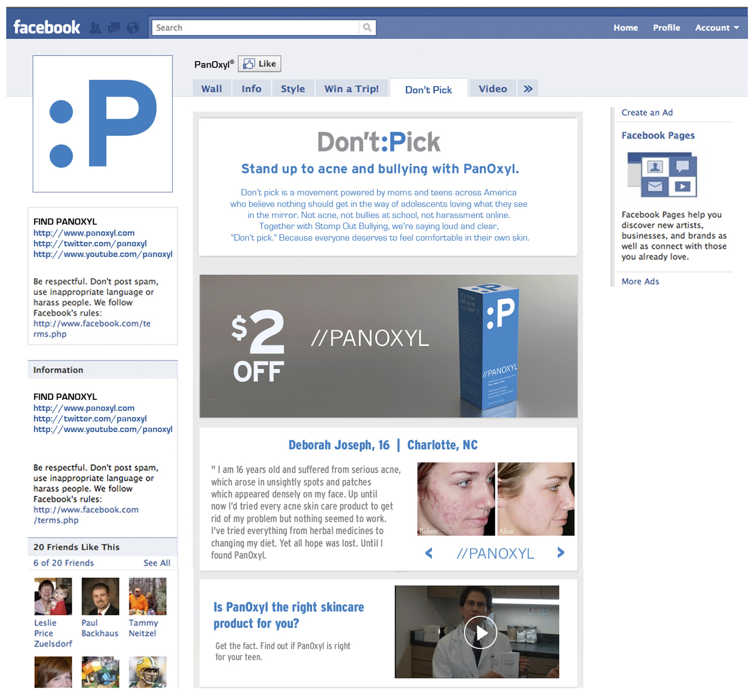
Task: Click "Is PanOxyl the right skincare" heading
Action: pos(288,615)
